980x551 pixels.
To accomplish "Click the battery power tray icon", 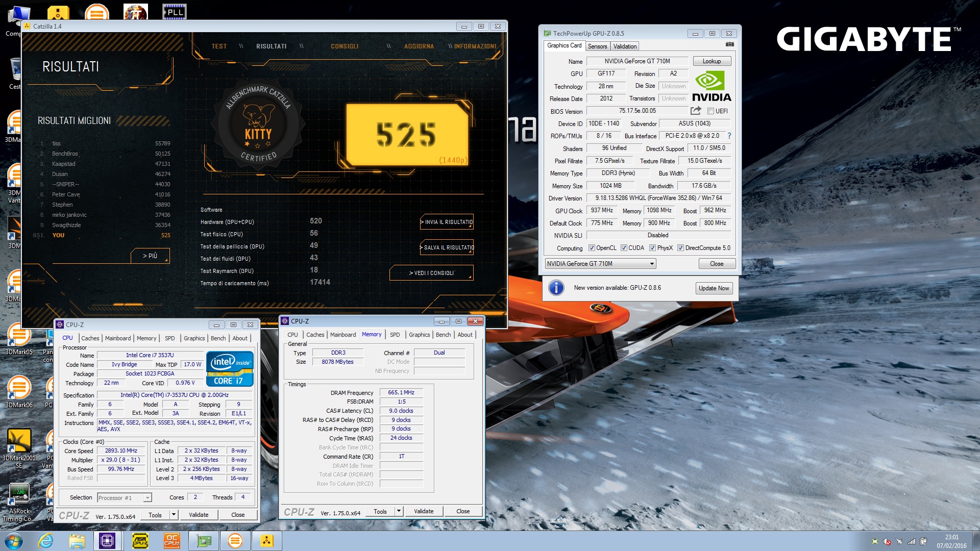I will [924, 541].
